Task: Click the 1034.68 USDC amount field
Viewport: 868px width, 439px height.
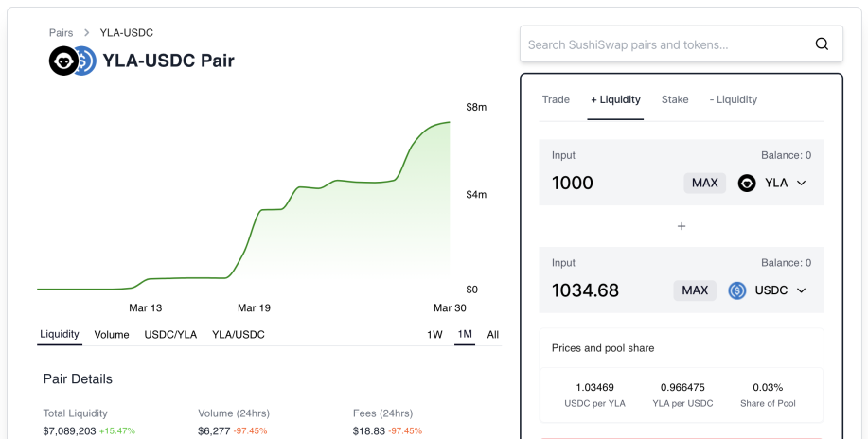Action: (585, 290)
